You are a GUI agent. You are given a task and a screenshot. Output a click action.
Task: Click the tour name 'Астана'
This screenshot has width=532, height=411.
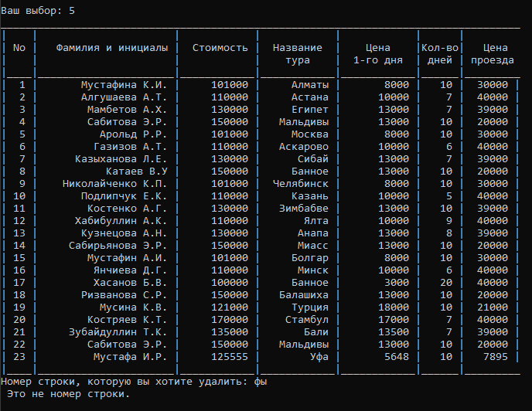[310, 97]
